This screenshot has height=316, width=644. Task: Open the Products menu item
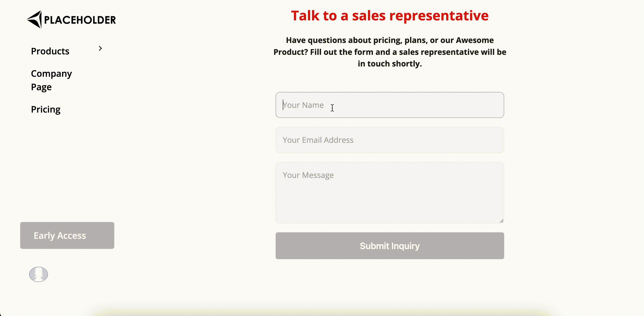[50, 51]
